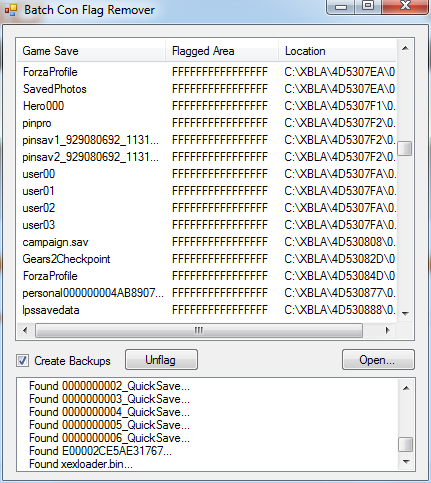Screen dimensions: 431x483
Task: Click the app icon in the title bar
Action: click(x=11, y=10)
